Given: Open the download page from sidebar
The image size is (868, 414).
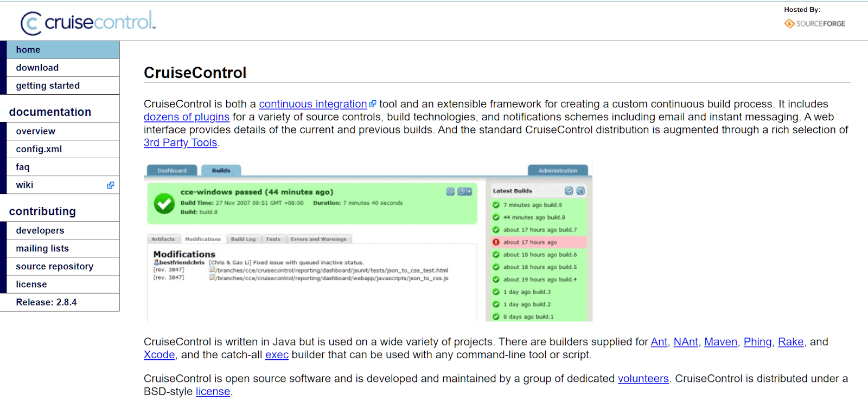Looking at the screenshot, I should 37,68.
